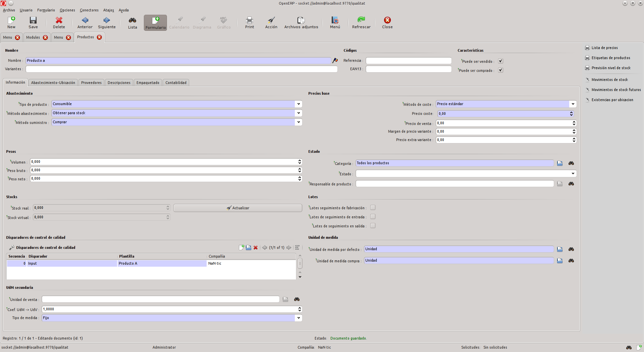Delete selected quality trigger red X
Viewport: 644px width, 352px height.
click(x=256, y=248)
